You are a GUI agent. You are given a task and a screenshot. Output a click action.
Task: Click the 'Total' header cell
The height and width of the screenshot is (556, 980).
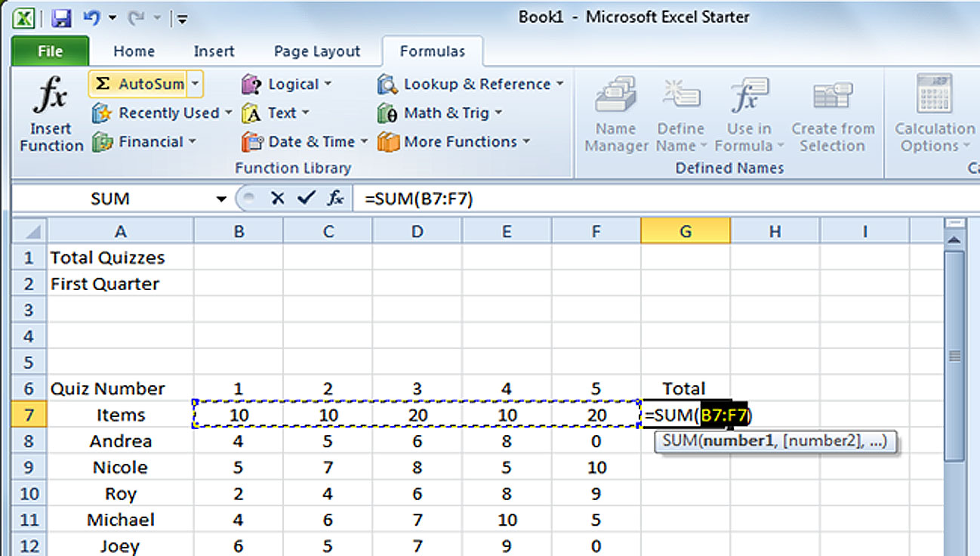pos(684,388)
